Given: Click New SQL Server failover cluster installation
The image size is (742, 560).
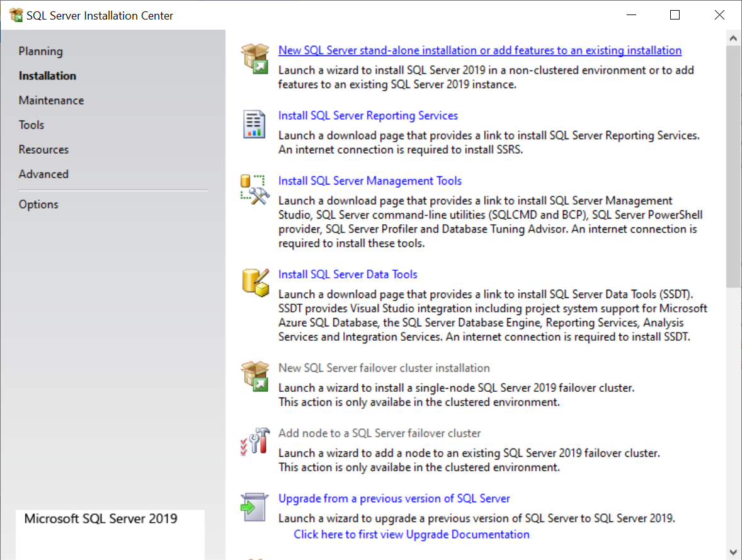Looking at the screenshot, I should (x=384, y=368).
